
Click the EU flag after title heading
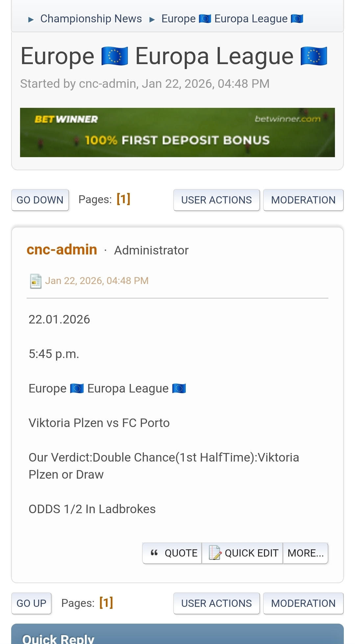point(314,56)
